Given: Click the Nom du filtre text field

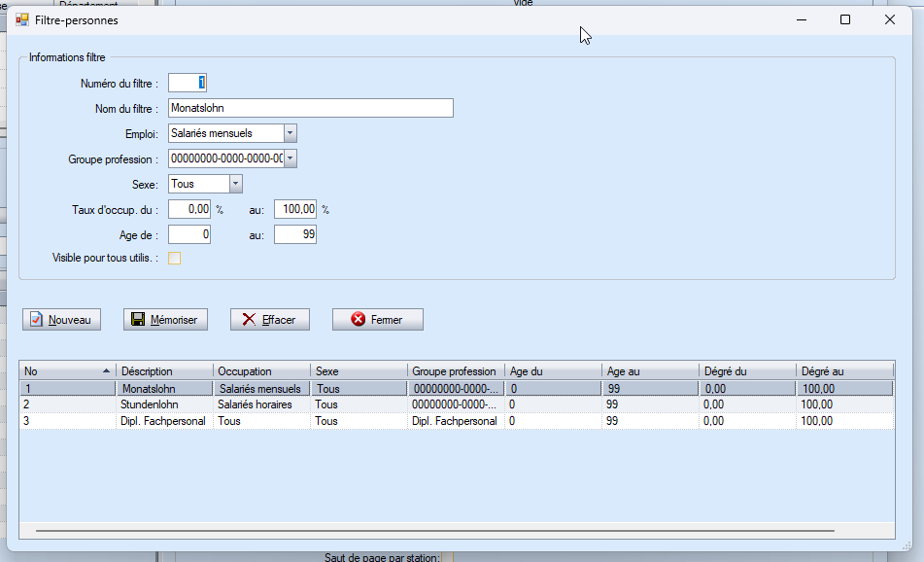Looking at the screenshot, I should tap(310, 108).
